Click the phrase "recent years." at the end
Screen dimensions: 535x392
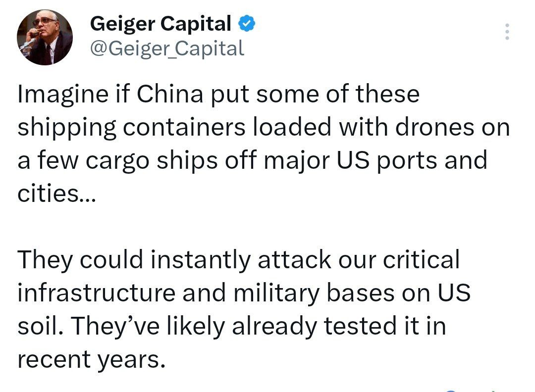[x=90, y=360]
